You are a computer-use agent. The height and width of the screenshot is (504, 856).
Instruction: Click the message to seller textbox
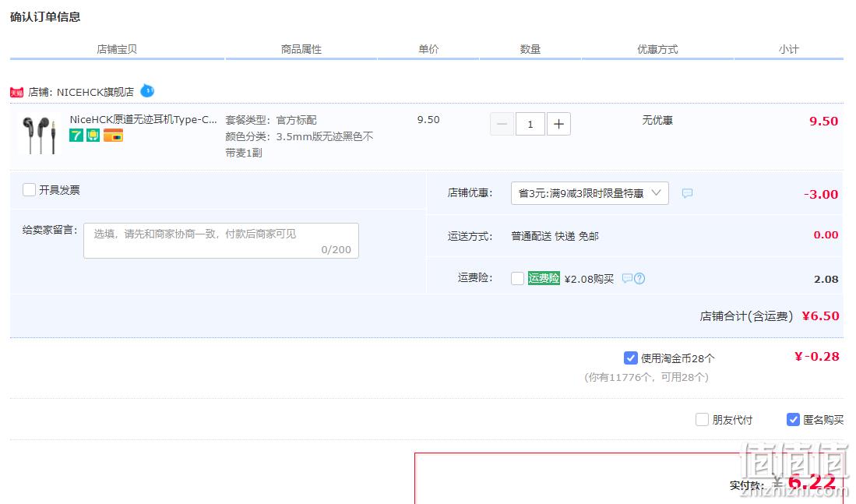pos(221,241)
